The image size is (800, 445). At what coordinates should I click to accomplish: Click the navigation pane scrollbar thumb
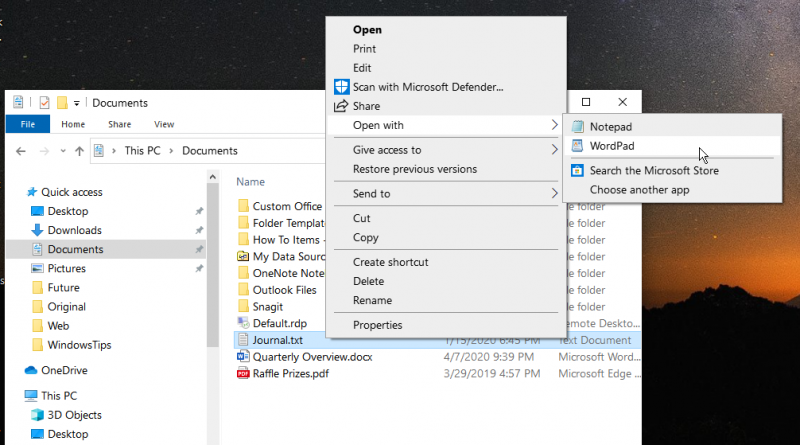tap(213, 264)
